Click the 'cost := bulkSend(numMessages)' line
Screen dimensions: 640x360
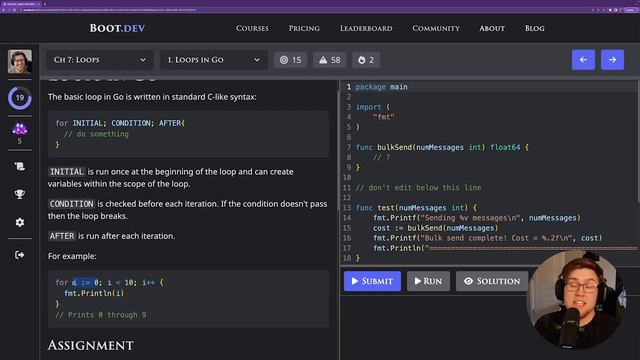[x=436, y=228]
